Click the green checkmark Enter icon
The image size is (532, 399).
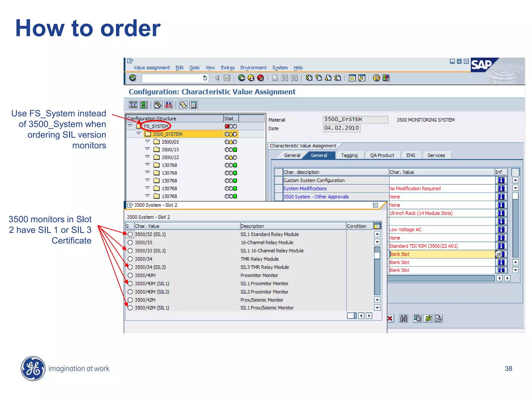133,78
